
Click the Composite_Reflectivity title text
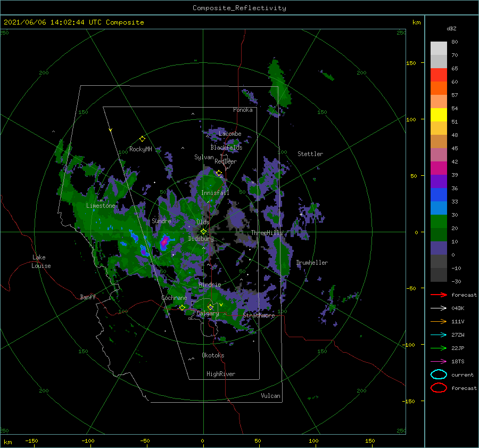pyautogui.click(x=239, y=8)
